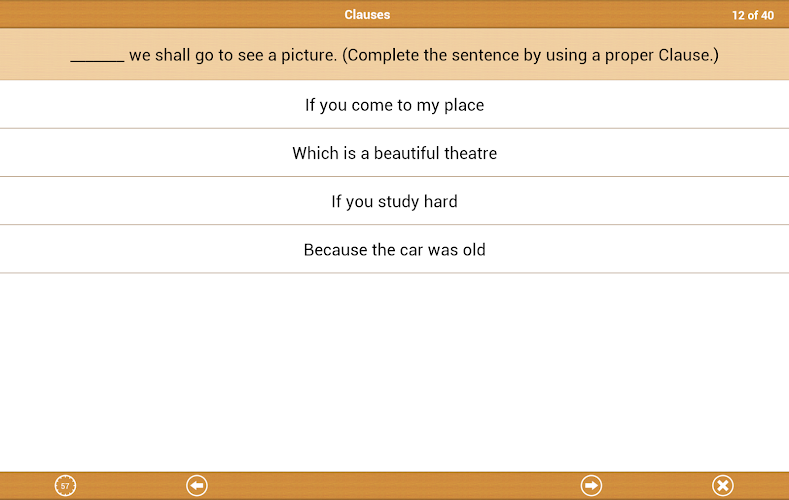This screenshot has width=789, height=500.
Task: Select "Because the car was old" option
Action: point(394,249)
